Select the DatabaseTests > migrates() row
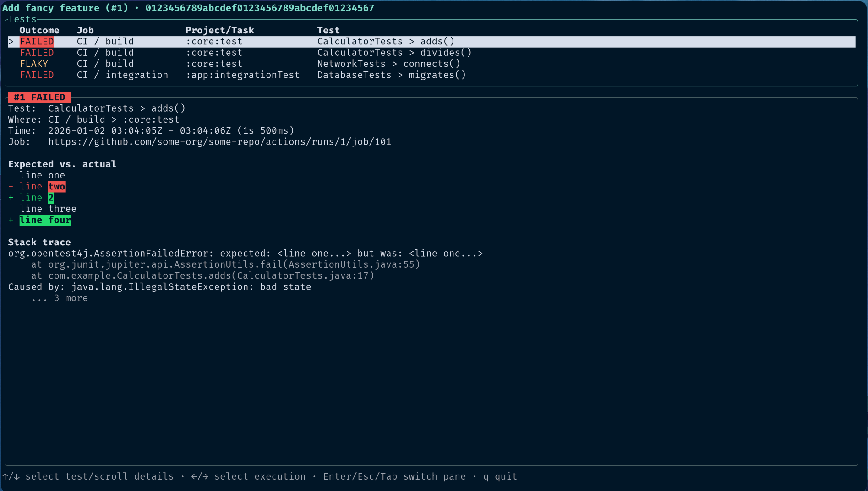Viewport: 868px width, 491px height. (431, 75)
